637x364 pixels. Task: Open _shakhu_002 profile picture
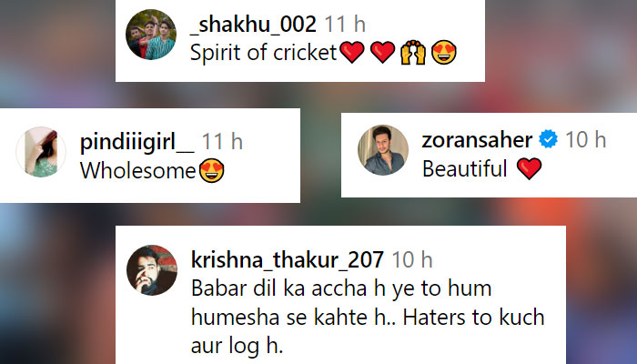point(151,35)
